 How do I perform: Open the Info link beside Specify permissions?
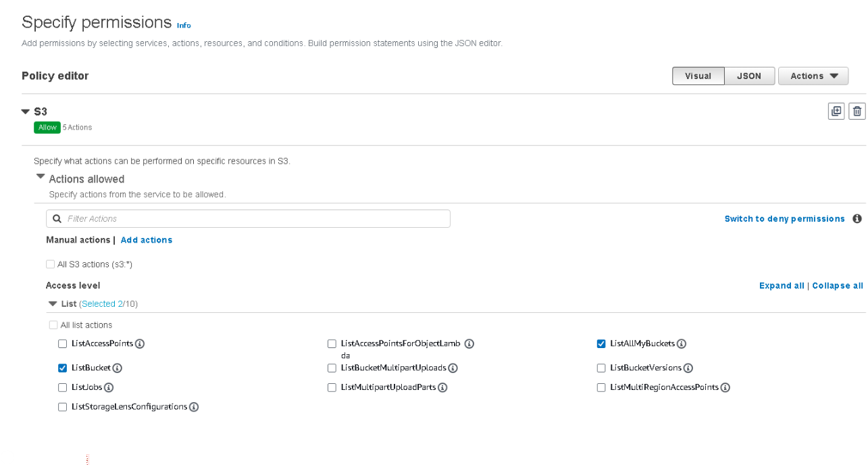(x=184, y=26)
